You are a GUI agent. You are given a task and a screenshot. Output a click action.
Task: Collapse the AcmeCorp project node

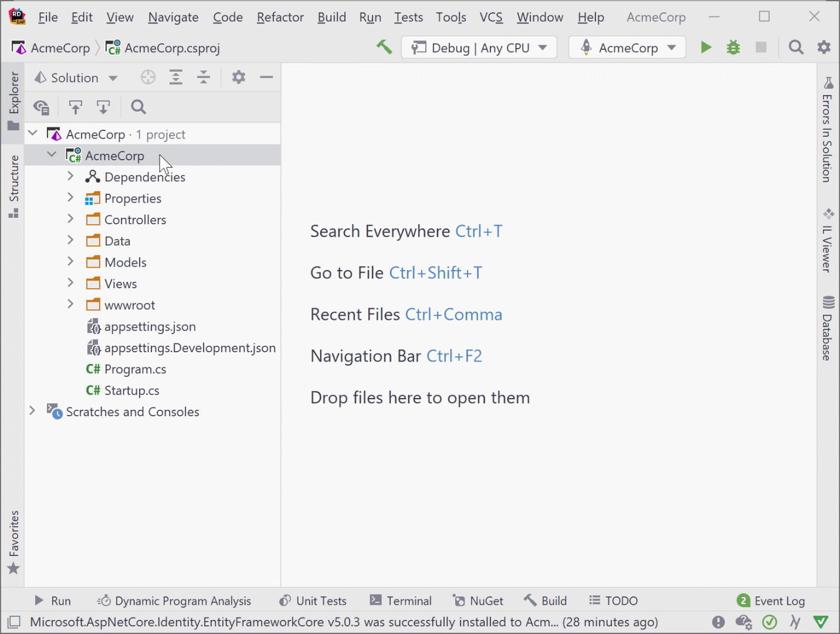click(x=52, y=154)
